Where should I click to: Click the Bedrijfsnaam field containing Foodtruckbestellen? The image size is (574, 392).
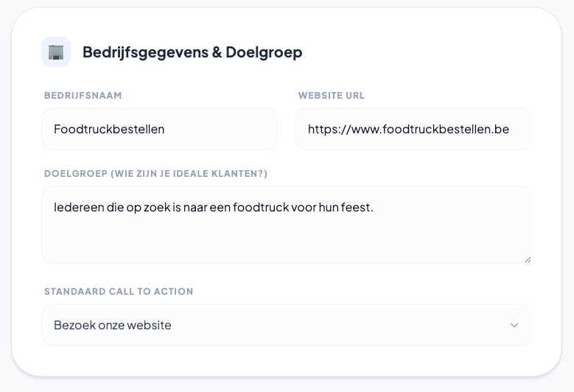click(x=160, y=129)
